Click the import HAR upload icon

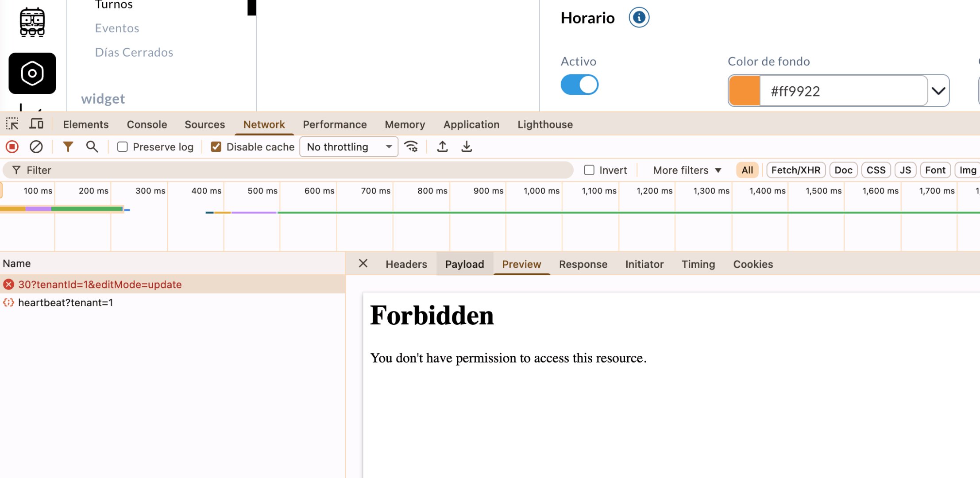[442, 146]
